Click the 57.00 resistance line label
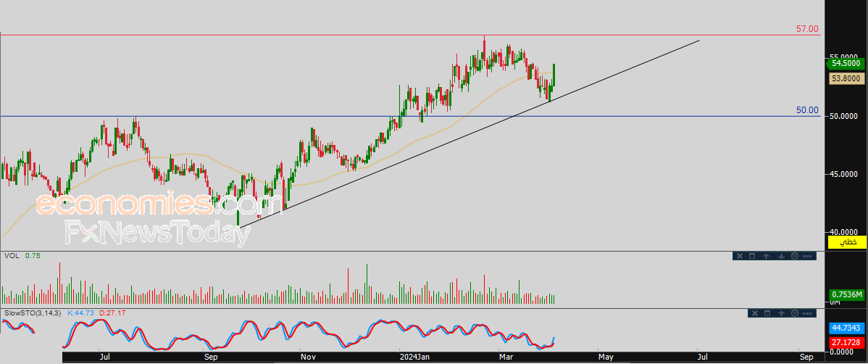868x364 pixels. [x=807, y=28]
